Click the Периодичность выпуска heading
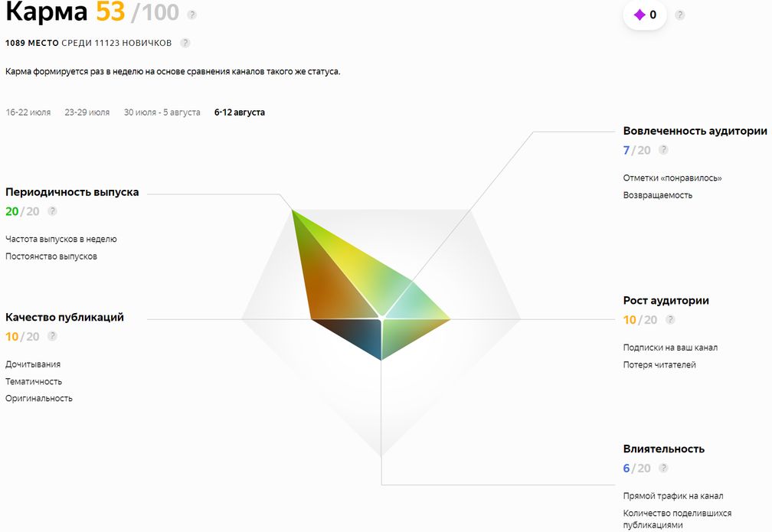This screenshot has height=532, width=772. (x=72, y=192)
